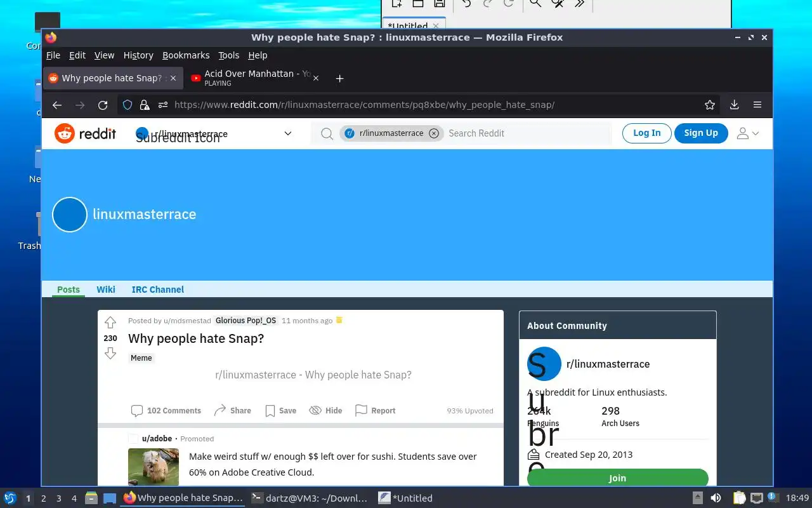Switch to the dartz@VM3 terminal taskbar entry
The height and width of the screenshot is (508, 812).
pyautogui.click(x=310, y=498)
